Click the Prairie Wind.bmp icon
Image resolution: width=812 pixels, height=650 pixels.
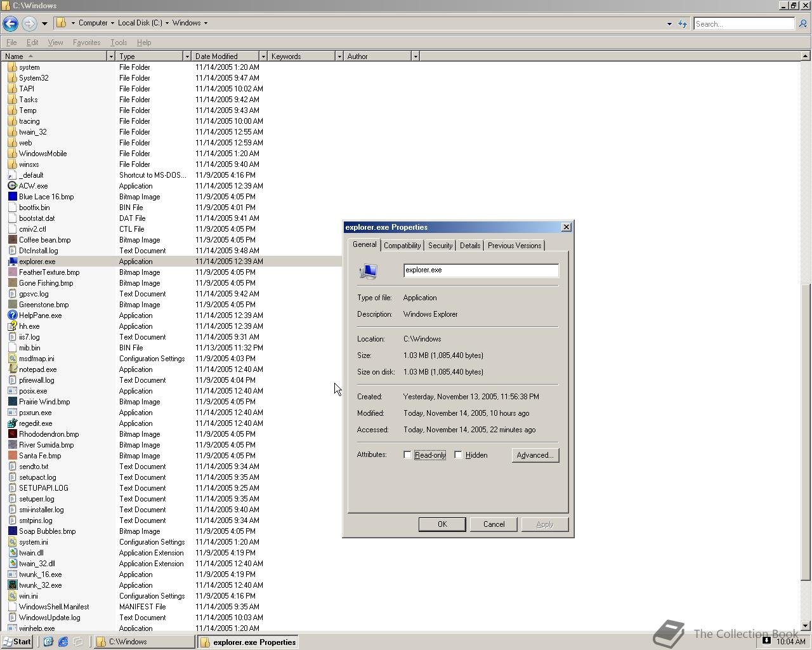tap(12, 402)
